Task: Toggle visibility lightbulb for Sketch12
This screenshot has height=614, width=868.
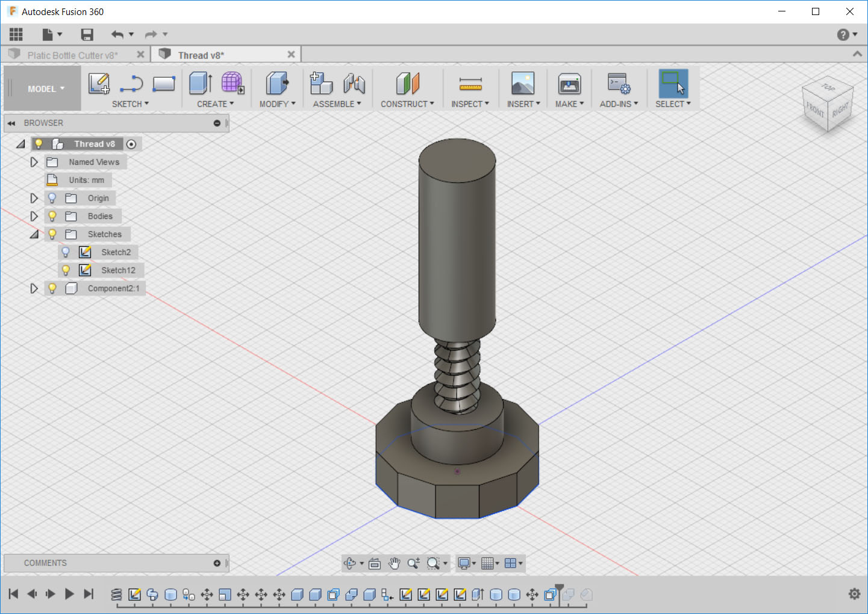Action: 66,270
